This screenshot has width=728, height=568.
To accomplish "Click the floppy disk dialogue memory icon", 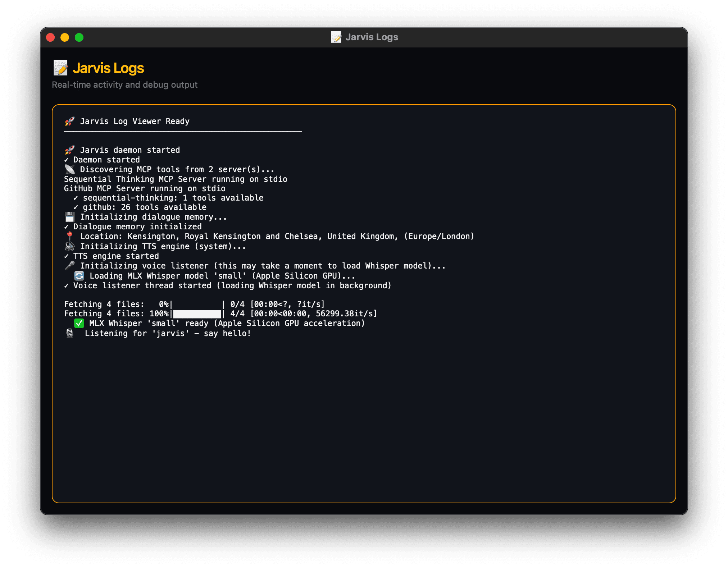I will coord(70,216).
